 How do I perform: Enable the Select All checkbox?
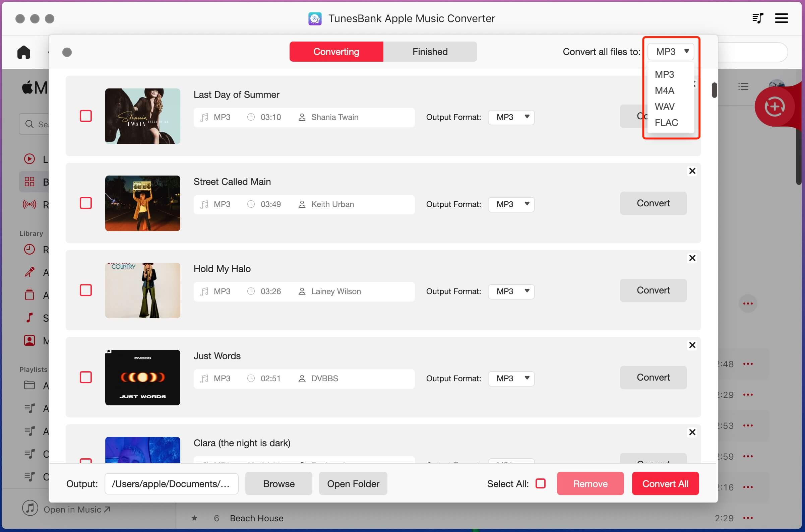coord(540,483)
